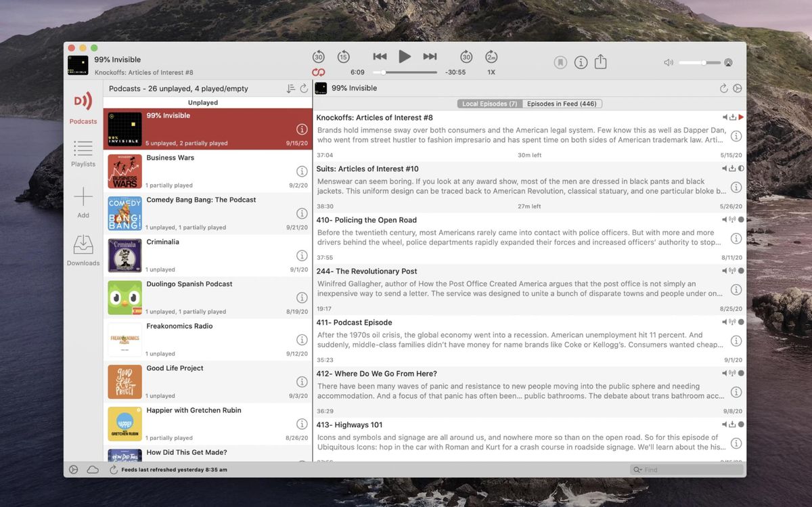Click Skip Forward 30 seconds

466,56
